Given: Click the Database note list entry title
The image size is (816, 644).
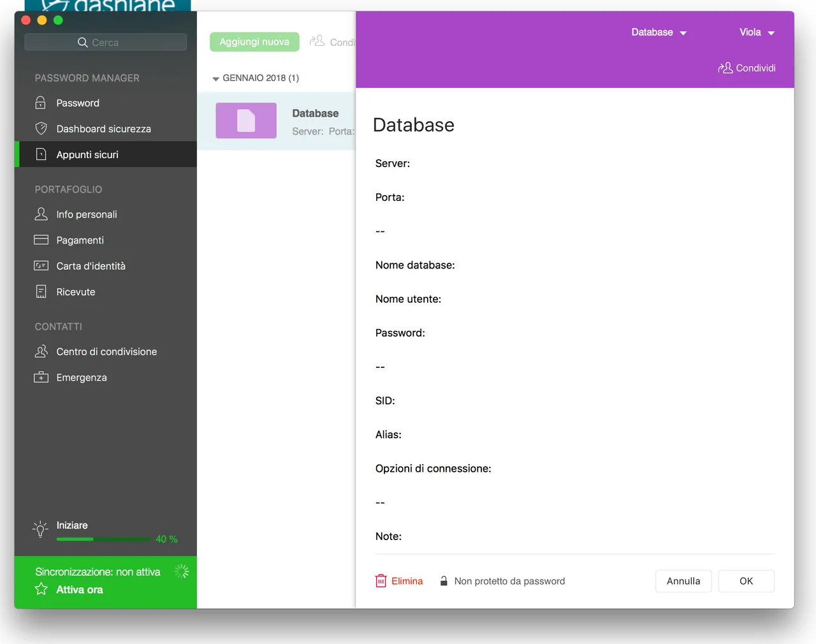Looking at the screenshot, I should click(x=316, y=113).
